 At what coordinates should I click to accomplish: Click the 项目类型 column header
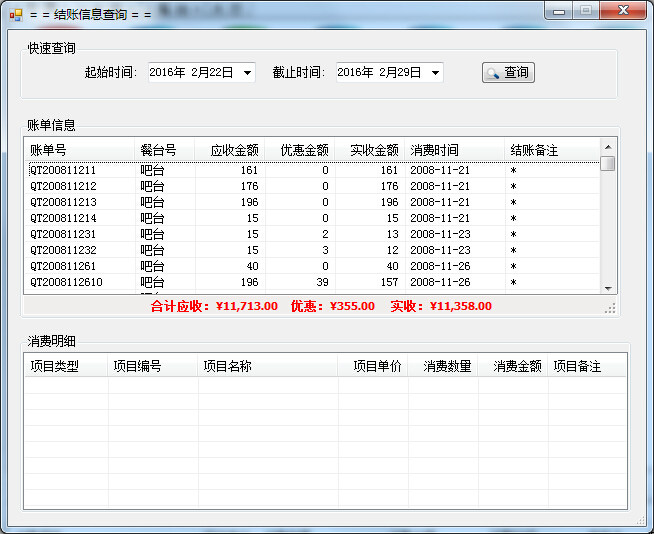(66, 366)
